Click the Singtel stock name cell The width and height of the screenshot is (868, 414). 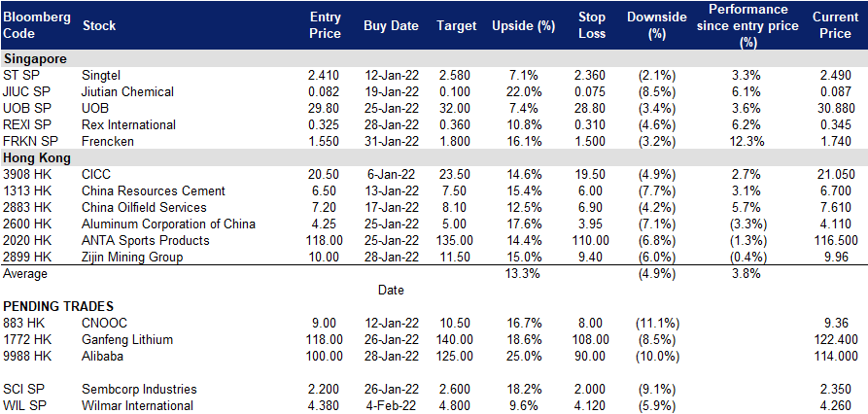tap(101, 75)
